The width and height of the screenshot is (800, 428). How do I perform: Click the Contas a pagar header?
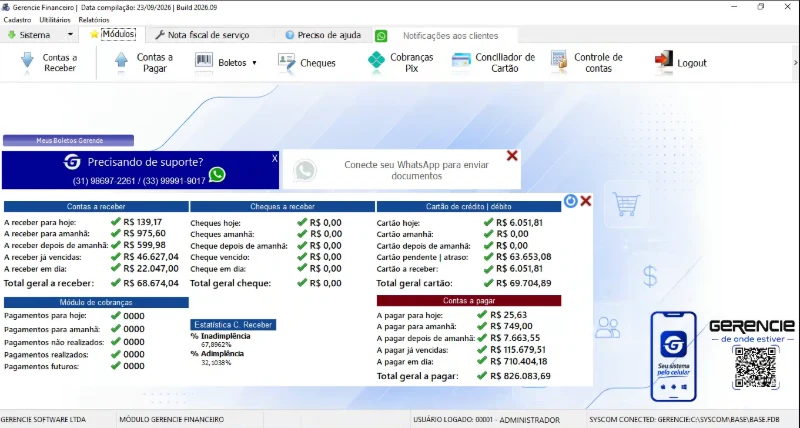468,300
